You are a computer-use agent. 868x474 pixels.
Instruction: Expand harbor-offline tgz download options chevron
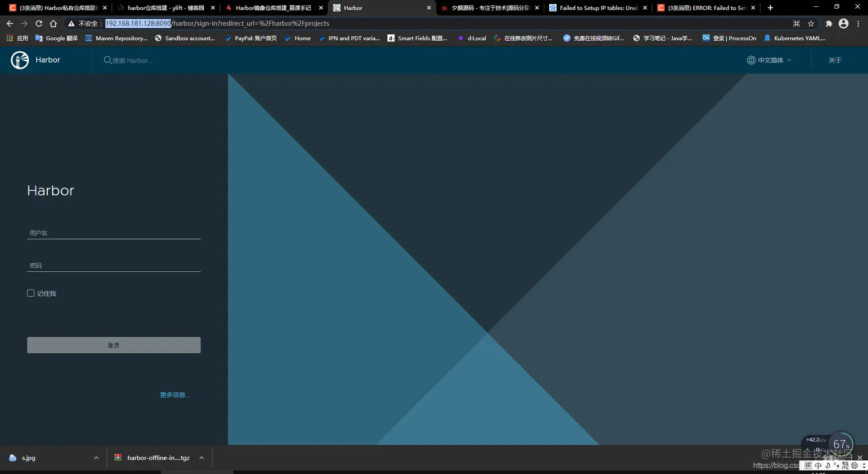click(x=201, y=458)
